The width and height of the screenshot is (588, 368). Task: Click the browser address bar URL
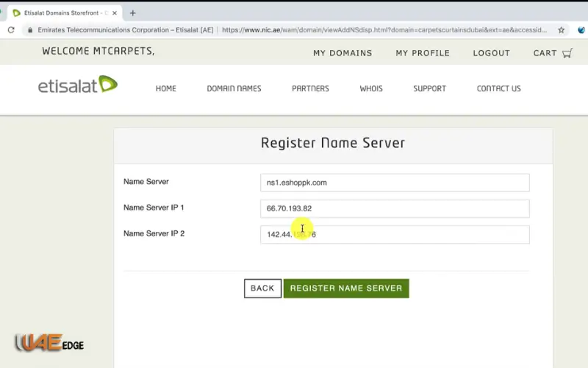tap(384, 30)
